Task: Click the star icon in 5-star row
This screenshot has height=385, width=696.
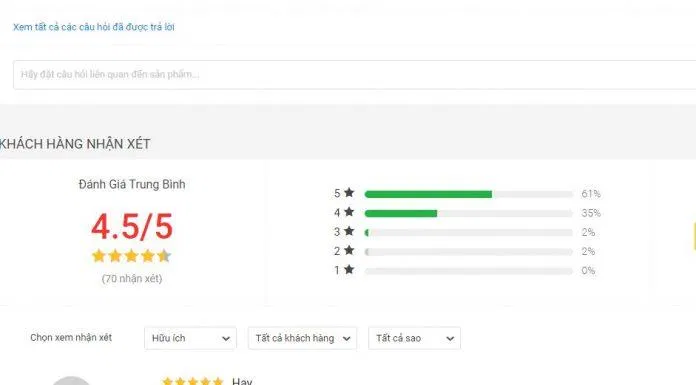Action: [x=349, y=192]
